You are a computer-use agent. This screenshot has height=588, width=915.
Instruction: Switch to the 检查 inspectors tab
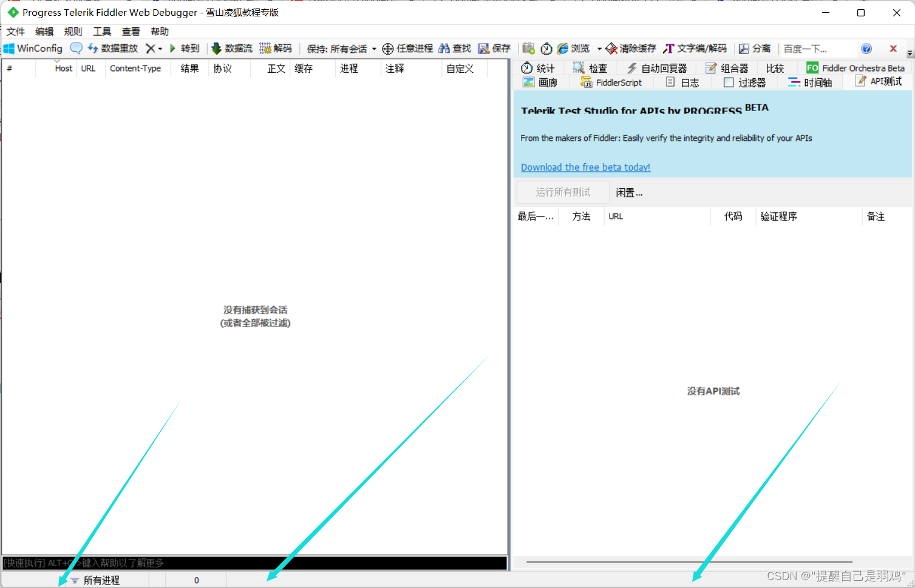(590, 68)
